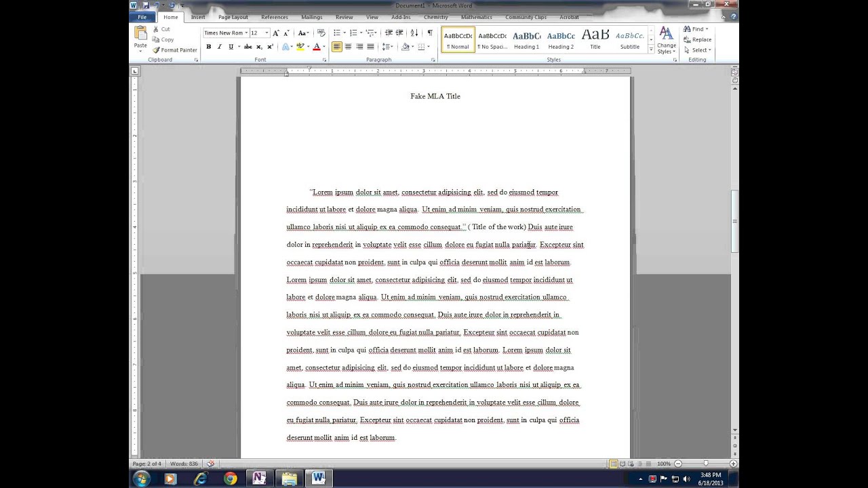Open the Font dialog launcher
The width and height of the screenshot is (868, 488).
[324, 60]
